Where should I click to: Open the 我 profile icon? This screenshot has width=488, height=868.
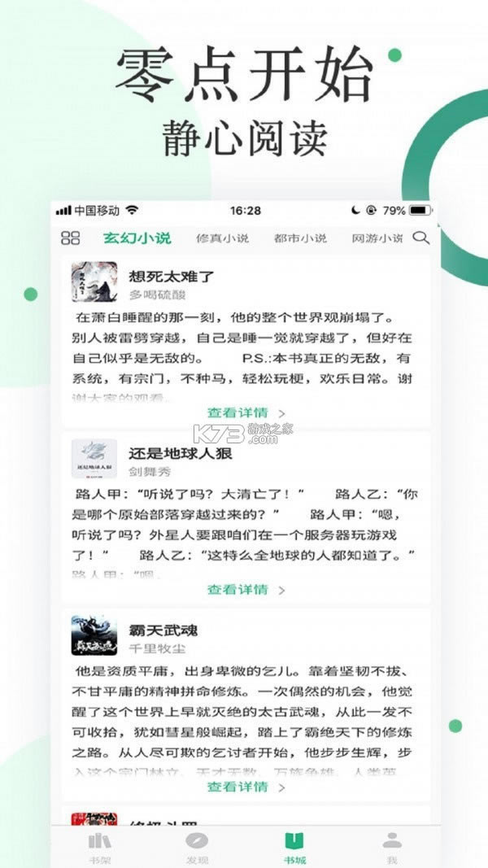[x=392, y=840]
